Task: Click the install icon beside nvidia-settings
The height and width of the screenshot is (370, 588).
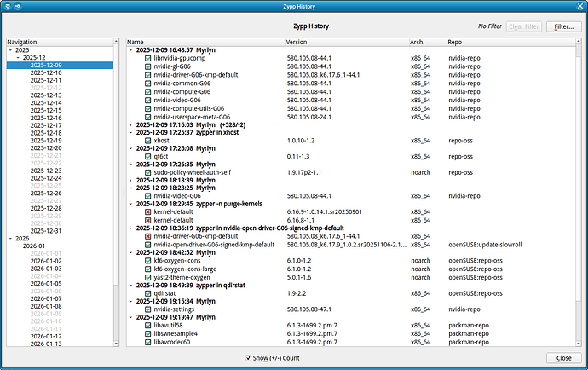Action: 147,309
